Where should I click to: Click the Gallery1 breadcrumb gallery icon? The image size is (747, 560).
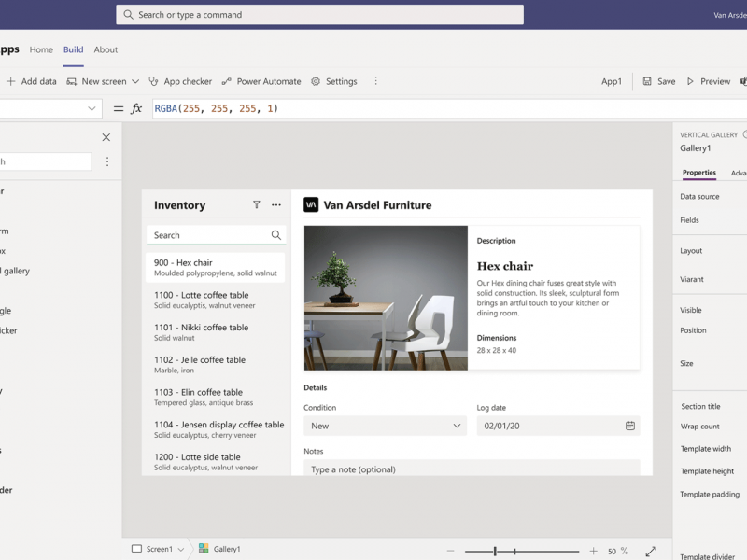click(x=204, y=549)
